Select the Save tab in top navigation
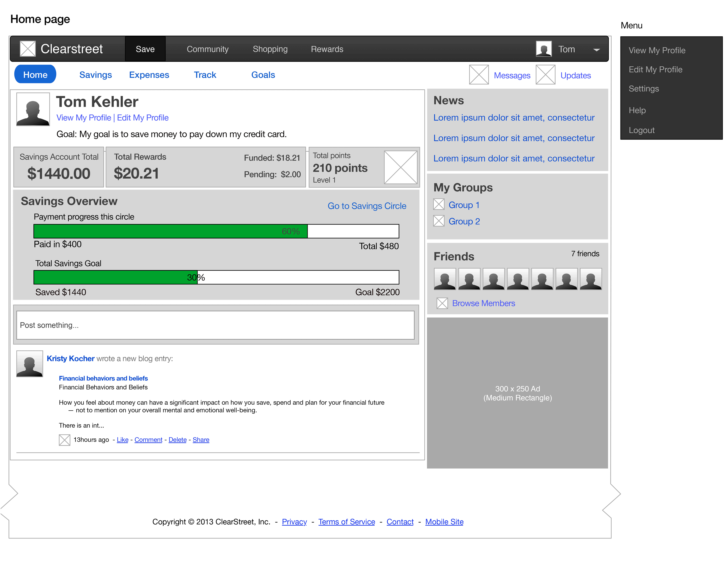The width and height of the screenshot is (728, 573). click(x=145, y=49)
